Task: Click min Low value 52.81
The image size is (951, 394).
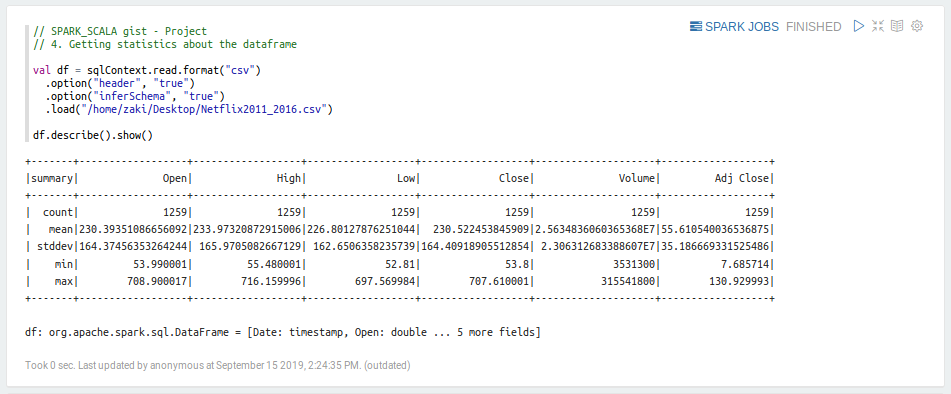Action: [400, 264]
